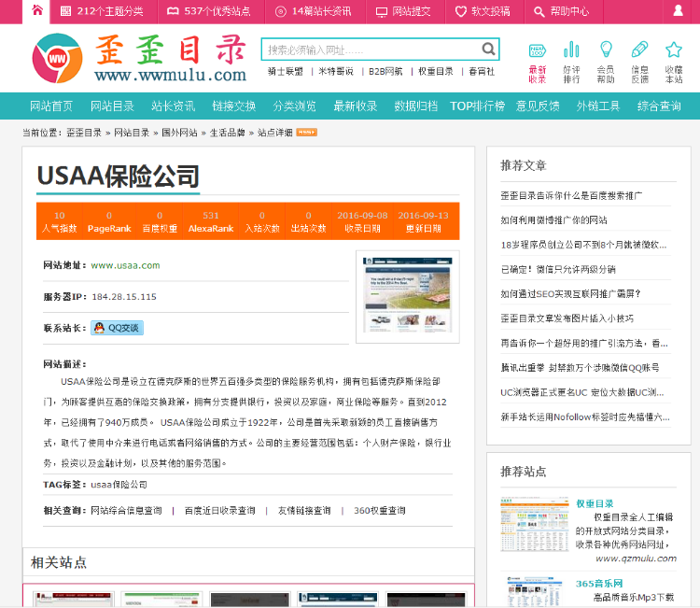Image resolution: width=700 pixels, height=608 pixels.
Task: Read article 歪歪目录文章发布图片插入小技巧
Action: pos(567,318)
